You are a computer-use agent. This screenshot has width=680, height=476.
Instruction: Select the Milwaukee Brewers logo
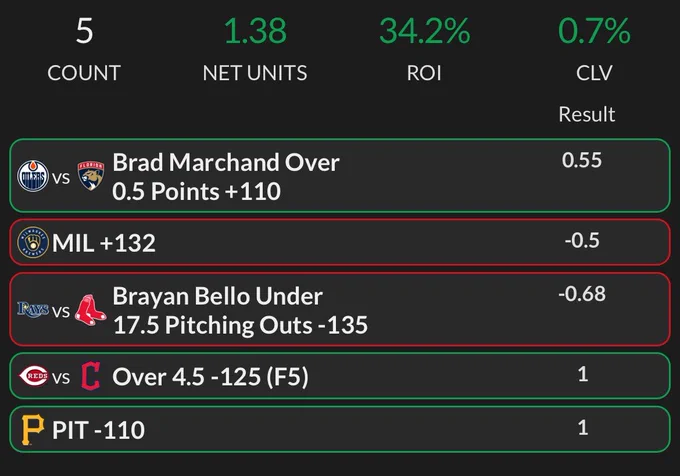pos(33,242)
